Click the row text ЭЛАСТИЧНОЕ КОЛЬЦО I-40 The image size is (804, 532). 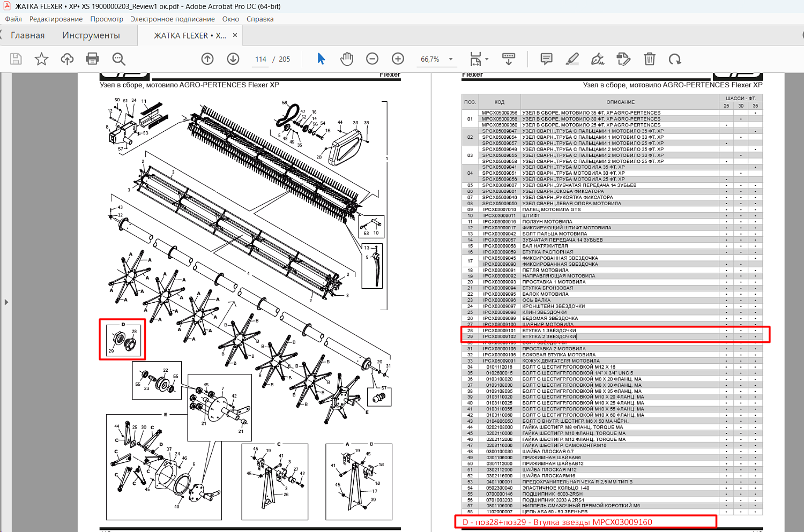(555, 488)
